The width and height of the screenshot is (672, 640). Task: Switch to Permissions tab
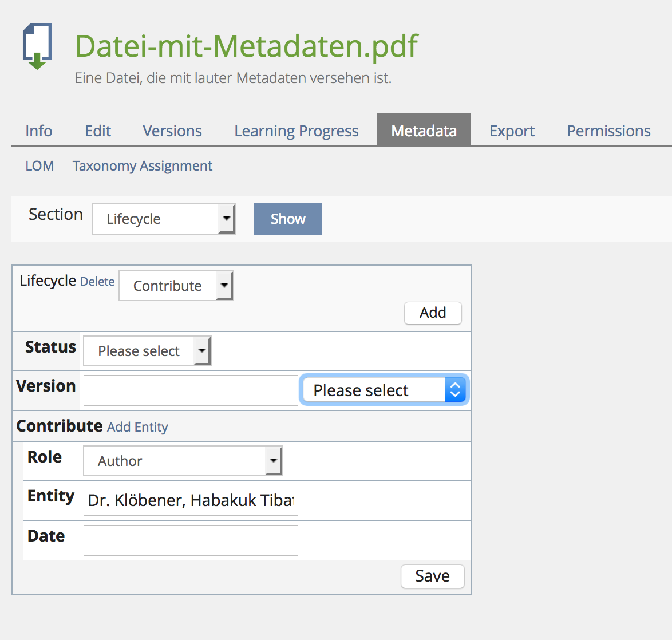click(x=608, y=131)
